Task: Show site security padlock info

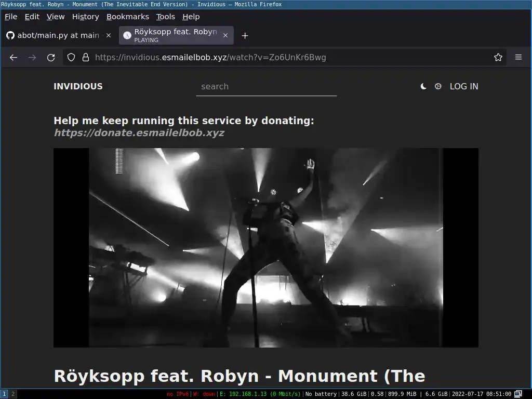Action: point(86,57)
